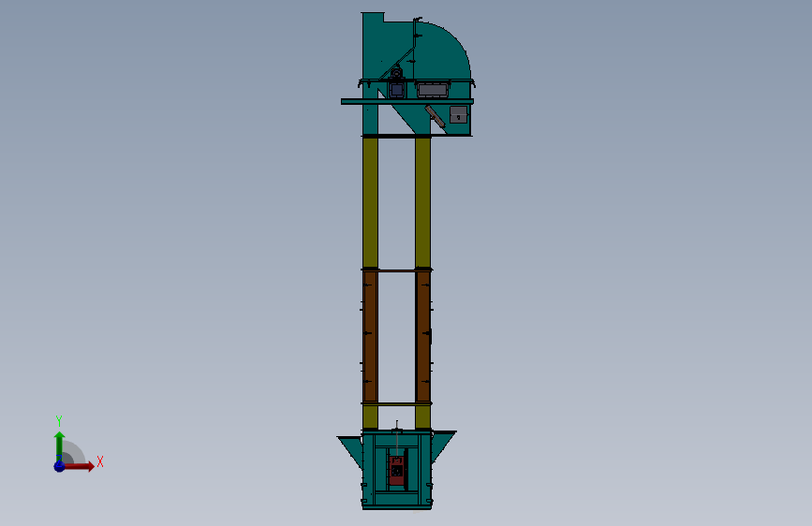The width and height of the screenshot is (812, 526).
Task: Select the lower right short olive casing segment
Action: click(x=422, y=416)
